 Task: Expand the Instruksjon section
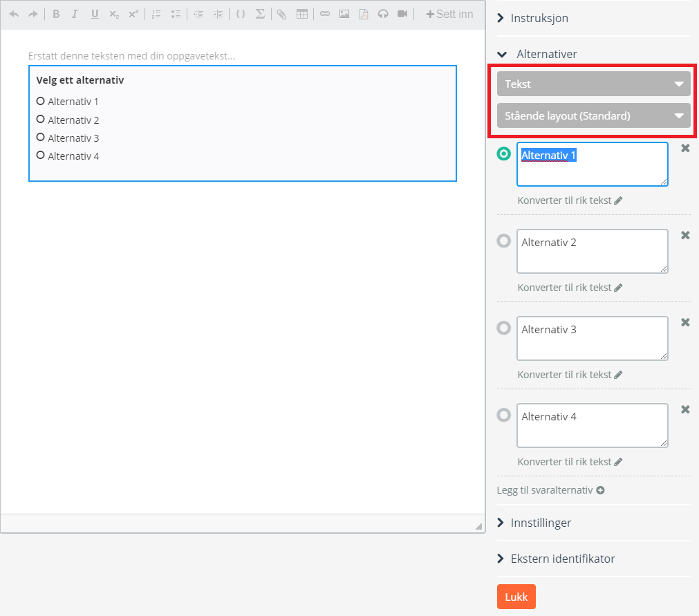coord(533,18)
